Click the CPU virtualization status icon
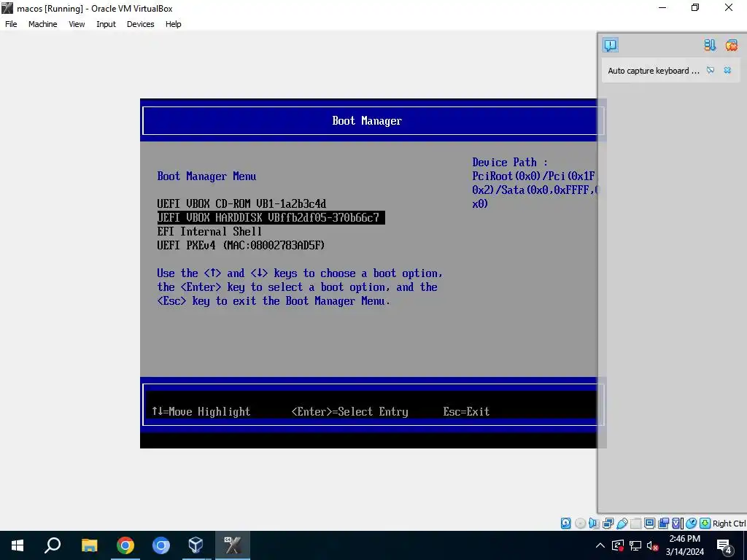The image size is (747, 560). [678, 524]
